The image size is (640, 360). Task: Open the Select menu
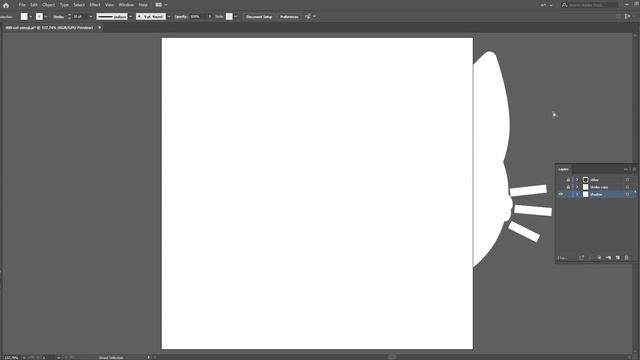[79, 5]
